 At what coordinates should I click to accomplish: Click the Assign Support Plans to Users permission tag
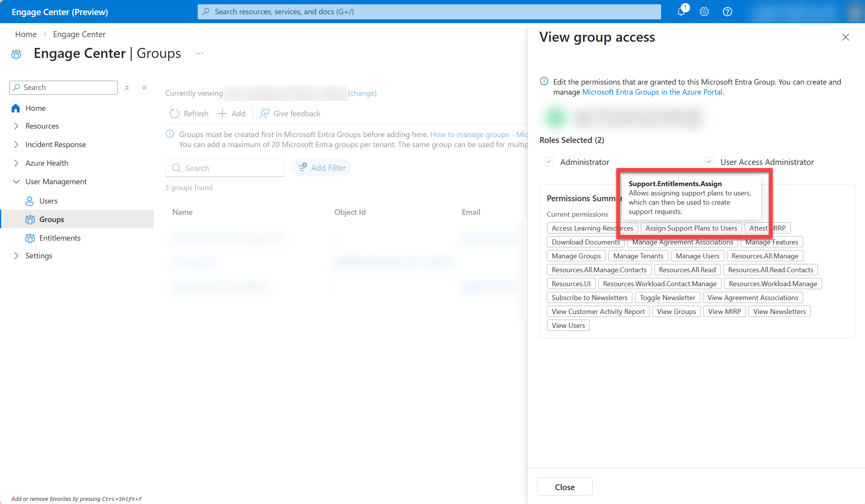pyautogui.click(x=691, y=228)
